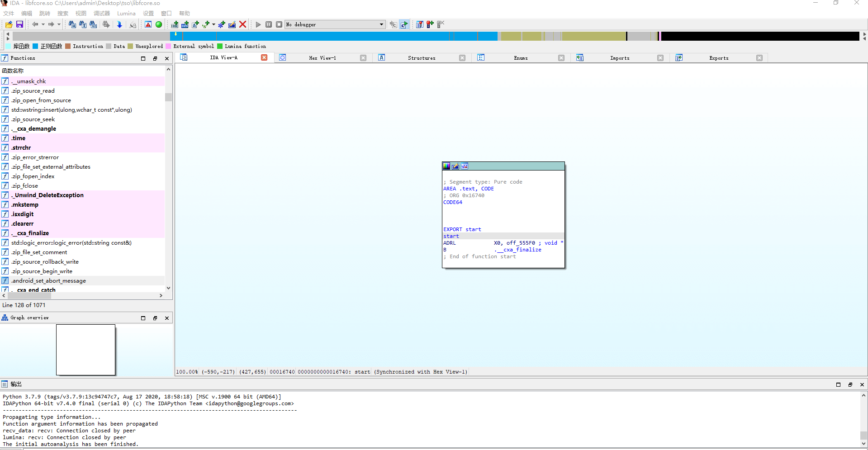Viewport: 868px width, 450px height.
Task: Select ._Unwind_DeleteException function entry
Action: (x=82, y=195)
